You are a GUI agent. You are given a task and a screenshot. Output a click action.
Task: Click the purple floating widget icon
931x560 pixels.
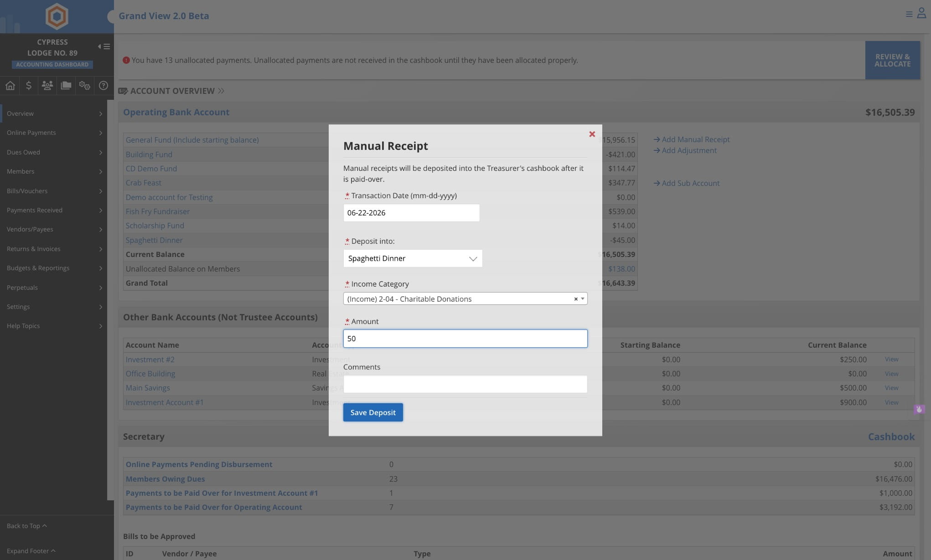(919, 409)
